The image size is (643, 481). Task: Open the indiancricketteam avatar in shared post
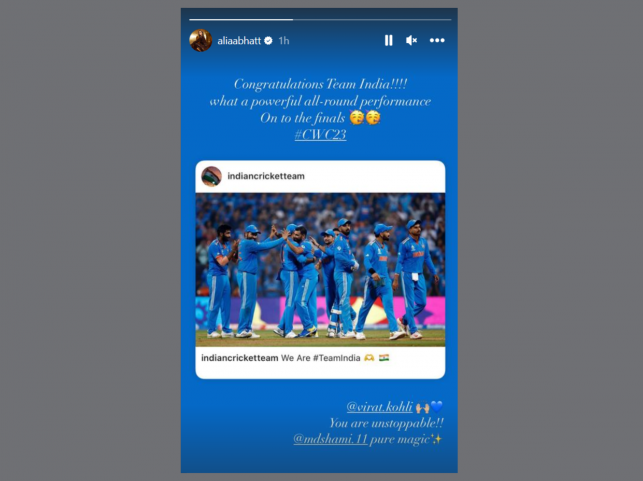pyautogui.click(x=211, y=176)
